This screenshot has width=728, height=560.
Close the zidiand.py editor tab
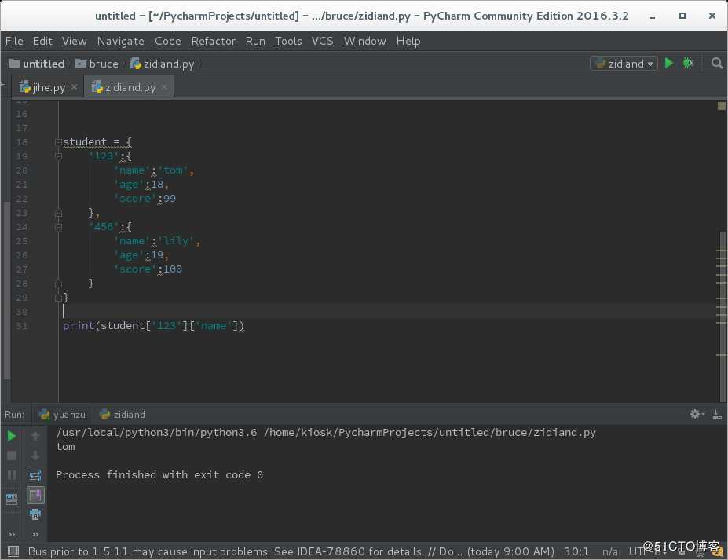(164, 87)
